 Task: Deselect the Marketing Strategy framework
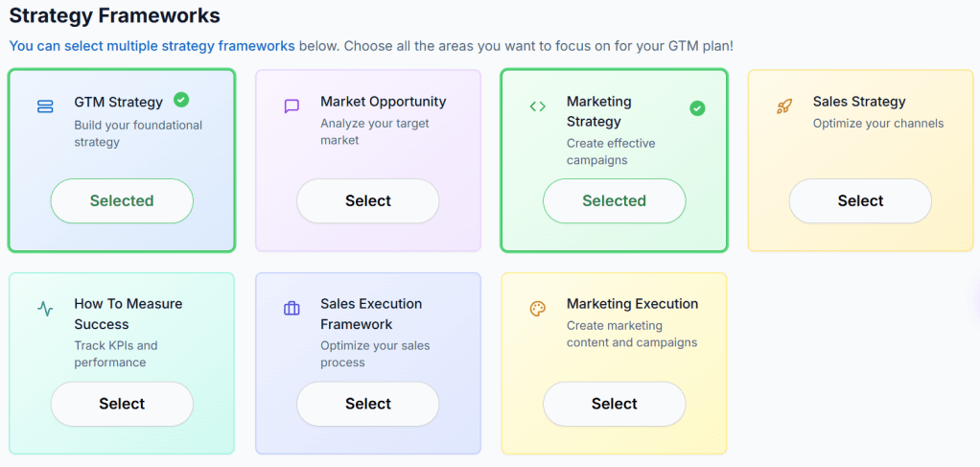[x=615, y=201]
